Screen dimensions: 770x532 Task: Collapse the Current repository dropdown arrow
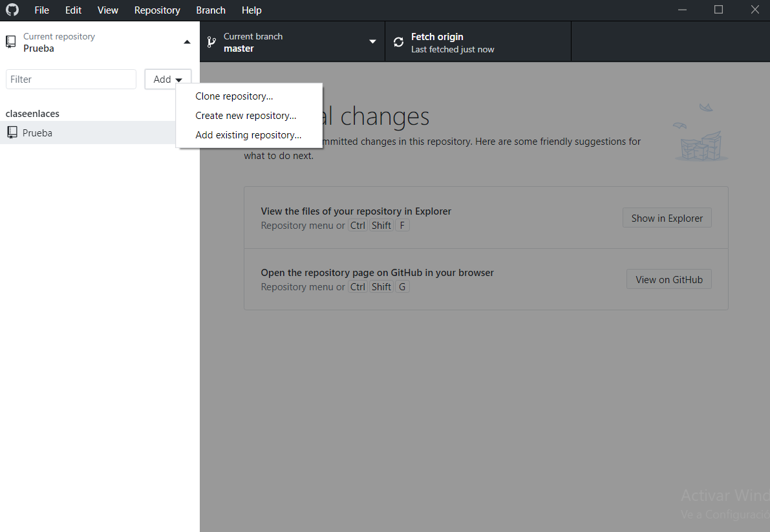187,42
